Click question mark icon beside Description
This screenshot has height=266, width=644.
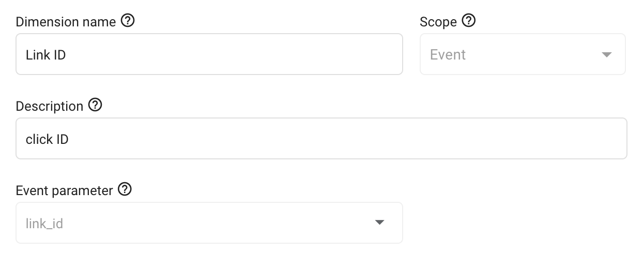(95, 105)
